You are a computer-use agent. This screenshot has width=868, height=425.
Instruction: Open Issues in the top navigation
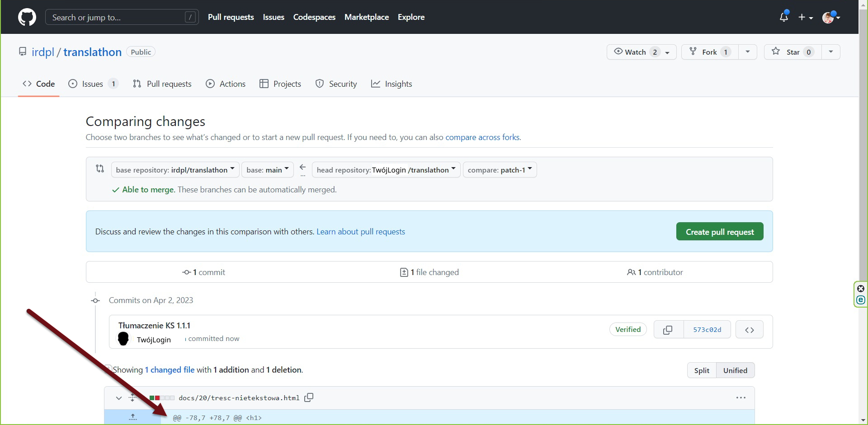tap(274, 17)
